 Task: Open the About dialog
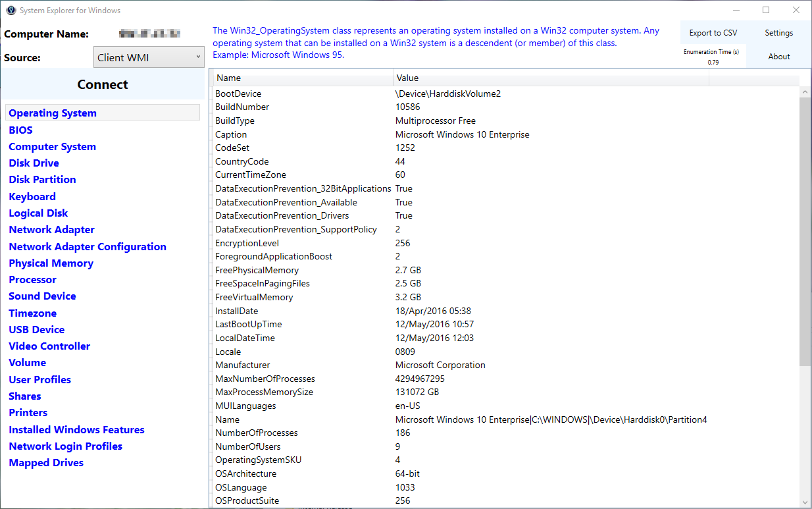coord(778,57)
